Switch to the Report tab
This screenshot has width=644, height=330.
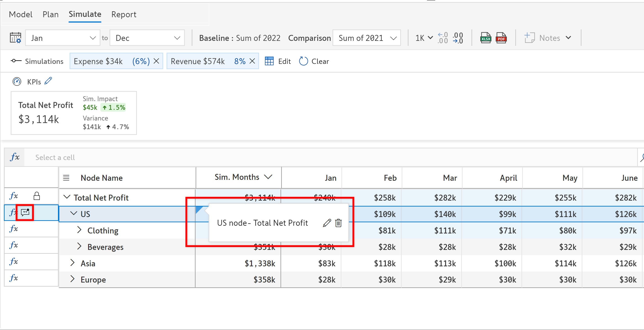(124, 15)
